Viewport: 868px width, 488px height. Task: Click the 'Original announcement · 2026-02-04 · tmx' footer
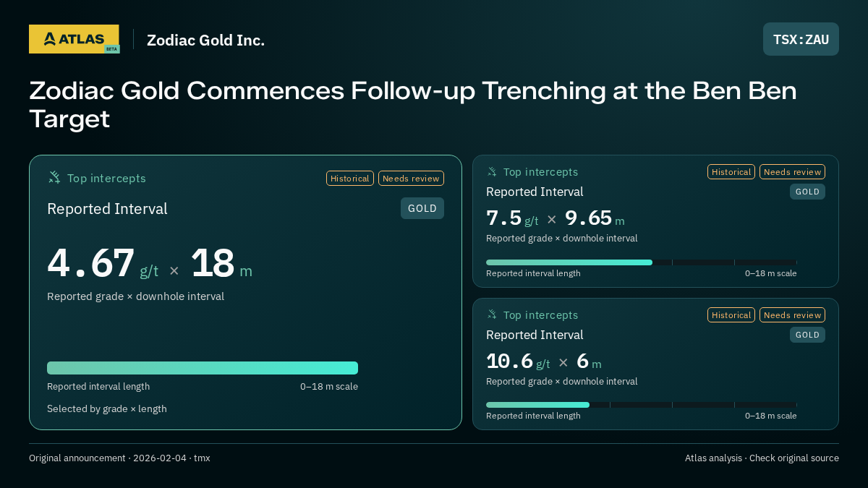pos(119,458)
